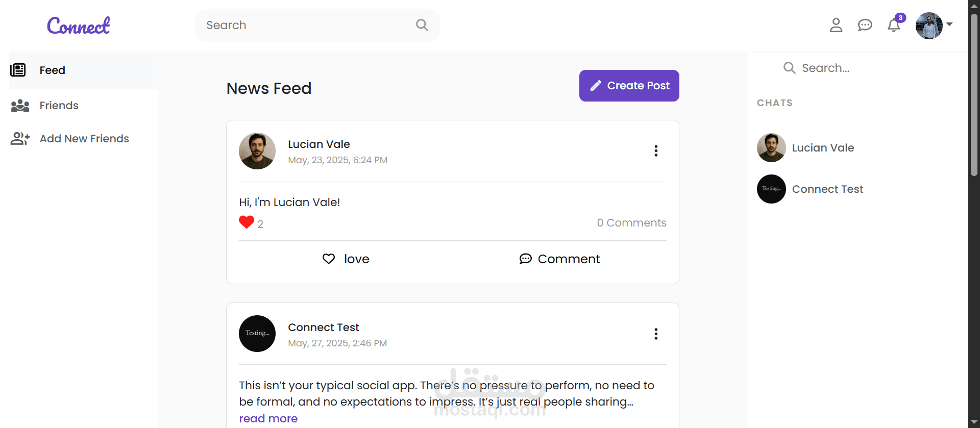Click the 0 Comments count
The height and width of the screenshot is (428, 980).
tap(631, 223)
